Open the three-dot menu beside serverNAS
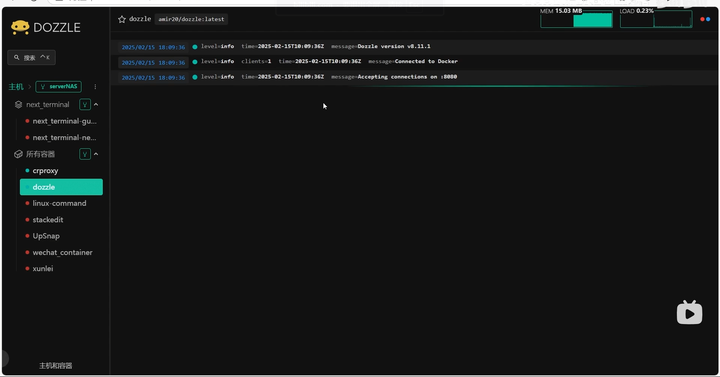Image resolution: width=720 pixels, height=377 pixels. (x=95, y=86)
